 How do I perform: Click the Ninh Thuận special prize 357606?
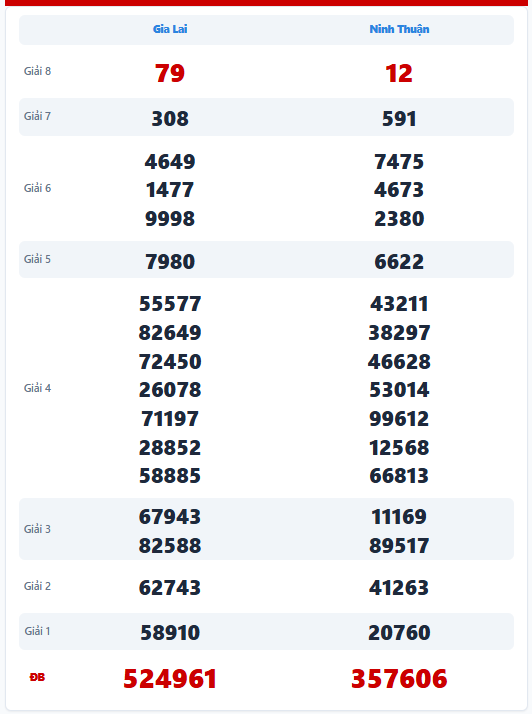pos(399,678)
